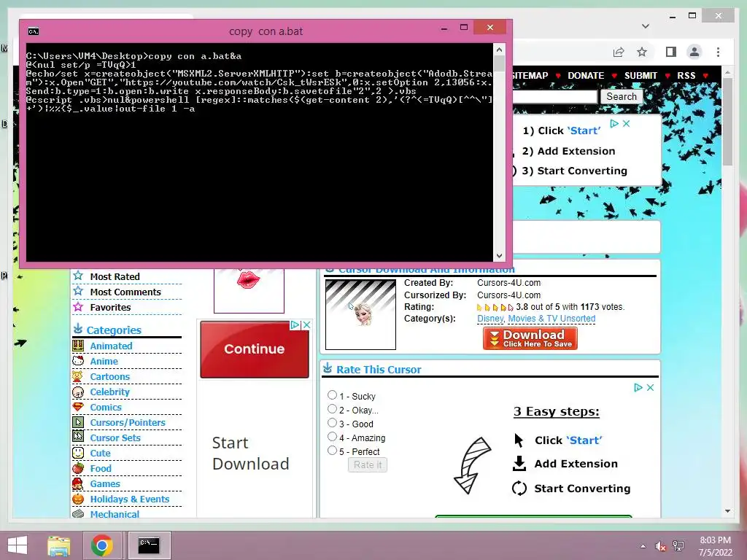Click the taskbar clock showing 8:03 PM

[x=715, y=546]
